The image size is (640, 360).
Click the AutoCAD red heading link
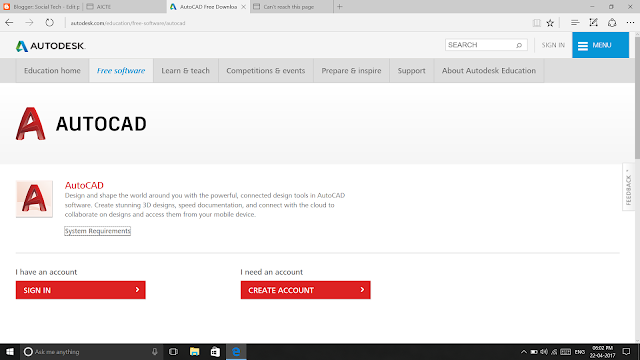84,185
